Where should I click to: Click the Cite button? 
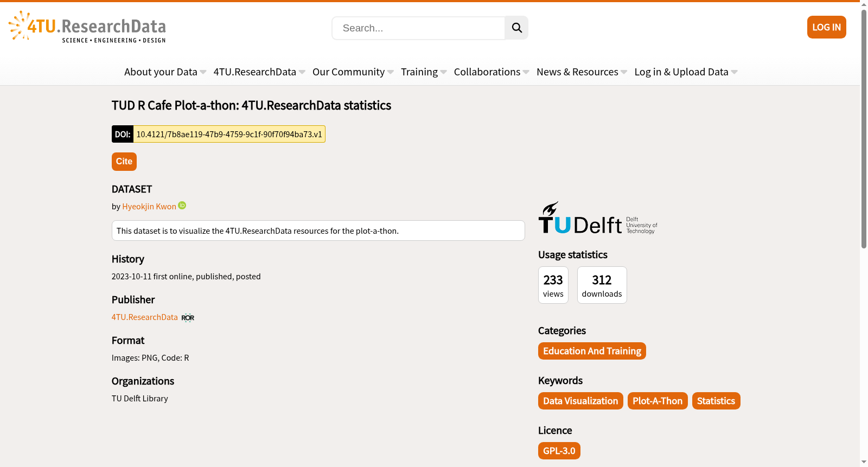point(124,161)
